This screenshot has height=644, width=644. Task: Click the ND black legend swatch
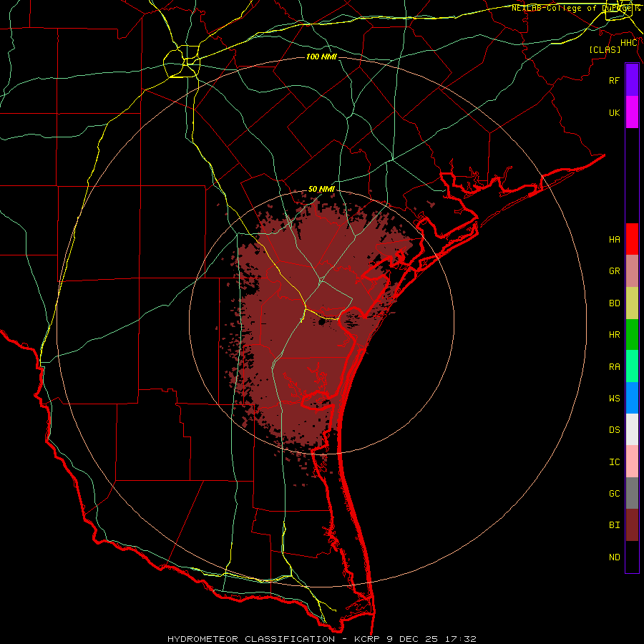[632, 557]
